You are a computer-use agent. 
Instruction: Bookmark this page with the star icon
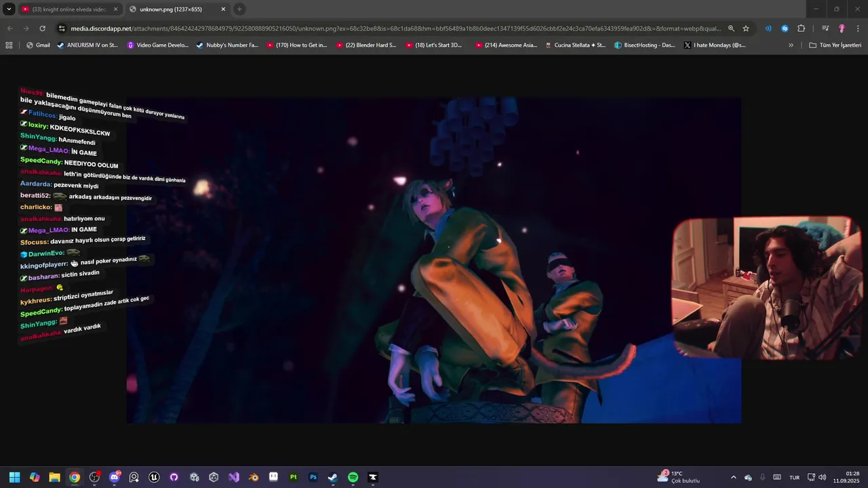click(746, 28)
